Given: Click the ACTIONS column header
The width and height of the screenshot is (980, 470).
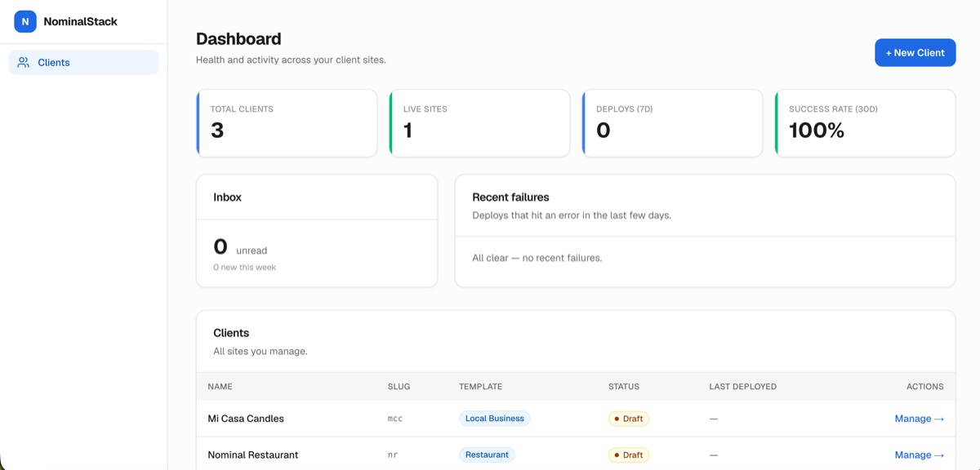Looking at the screenshot, I should click(924, 387).
